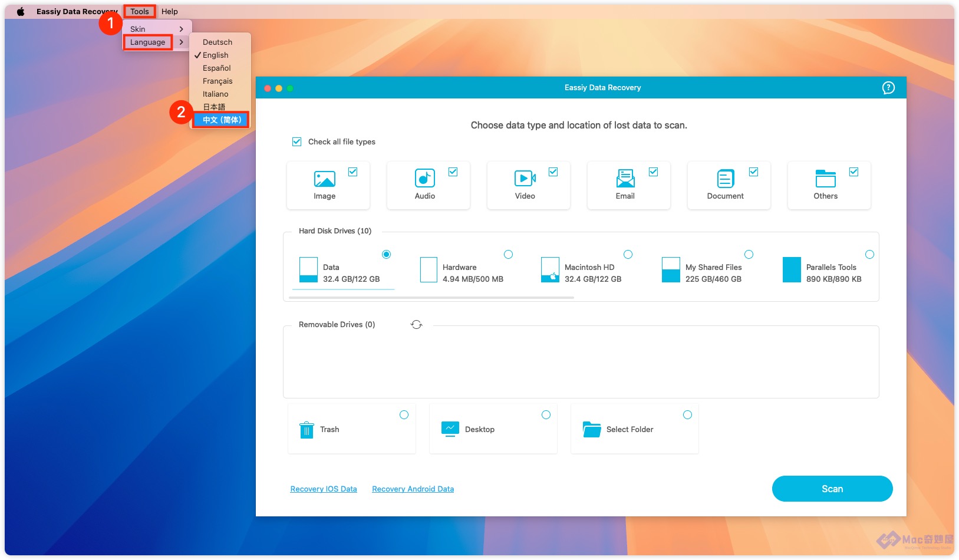
Task: Click the Document page icon
Action: tap(726, 178)
